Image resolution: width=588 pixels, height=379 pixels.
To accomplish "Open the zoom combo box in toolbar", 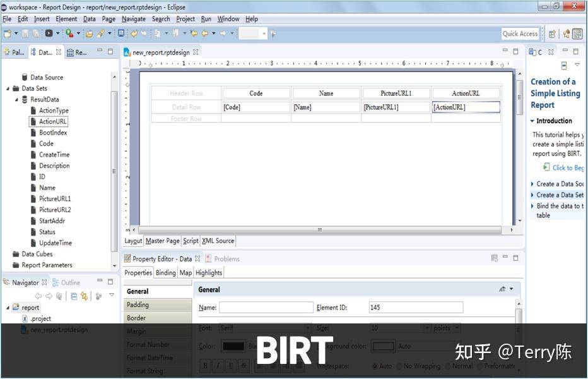I will click(x=253, y=34).
